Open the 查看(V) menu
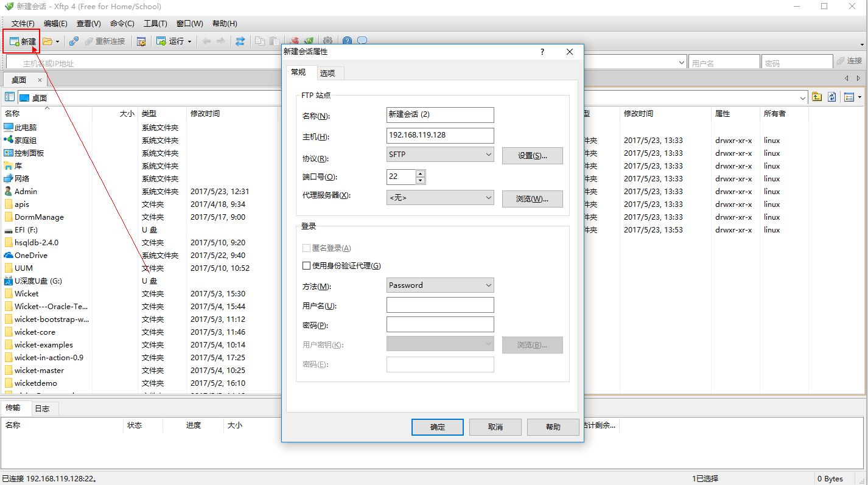Image resolution: width=868 pixels, height=485 pixels. click(x=89, y=23)
